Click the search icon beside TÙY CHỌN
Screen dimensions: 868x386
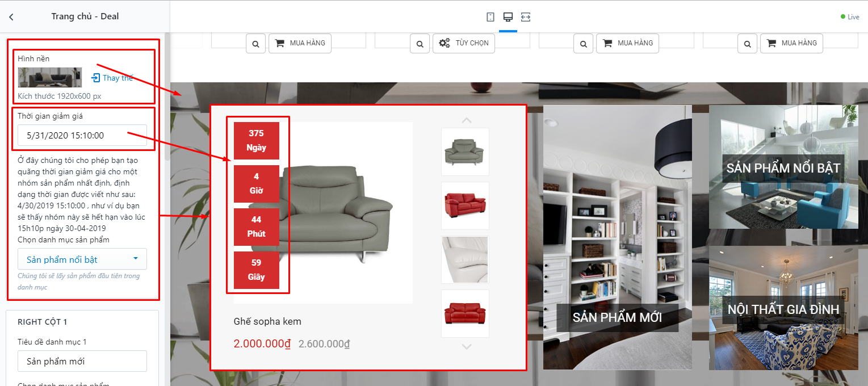(420, 43)
